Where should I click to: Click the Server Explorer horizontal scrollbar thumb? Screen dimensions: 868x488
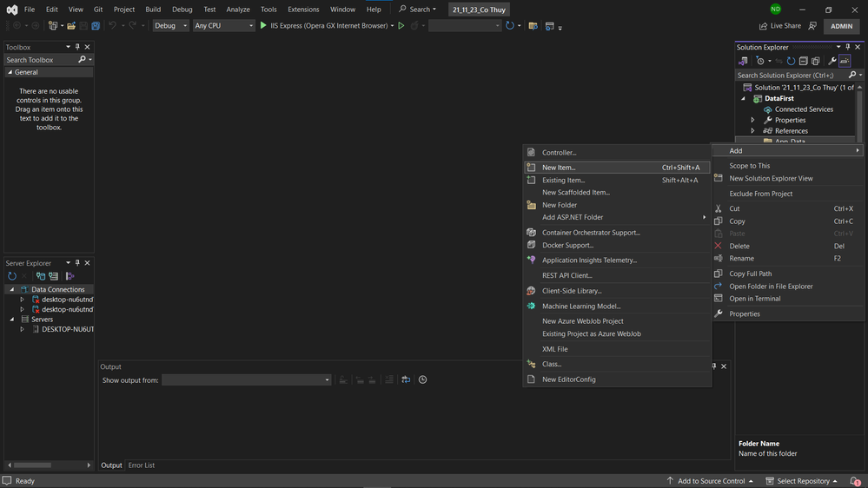(33, 465)
